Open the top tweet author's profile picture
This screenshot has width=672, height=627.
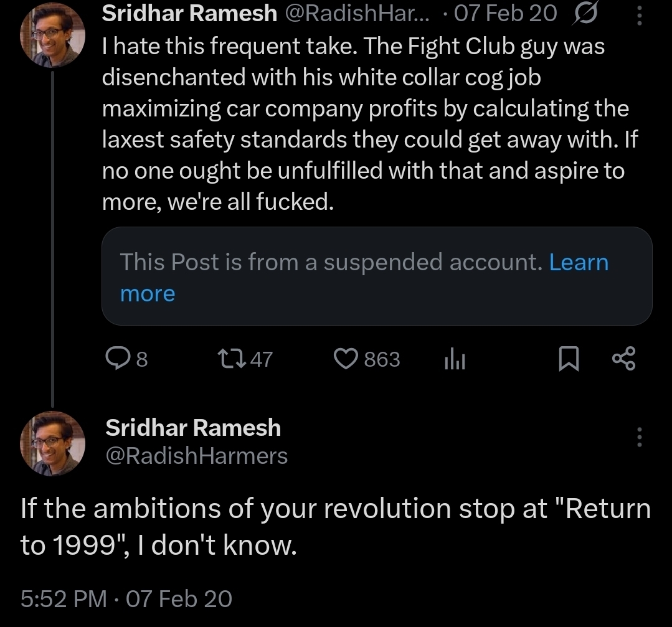pos(52,37)
